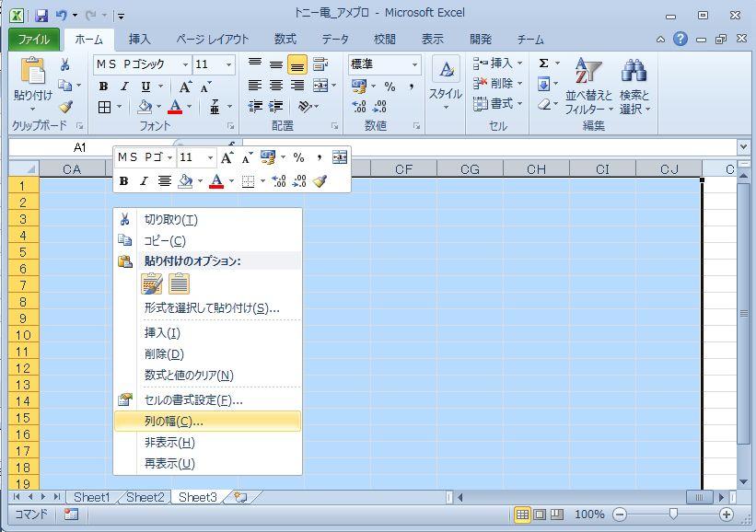Click the Save icon in quick access toolbar
The height and width of the screenshot is (532, 756).
tap(41, 15)
